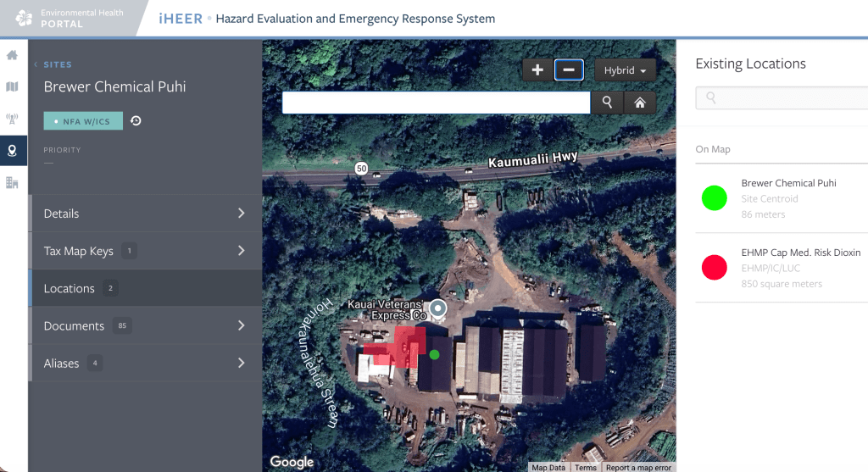Zoom in the map with plus button
Viewport: 868px width, 472px height.
[537, 69]
